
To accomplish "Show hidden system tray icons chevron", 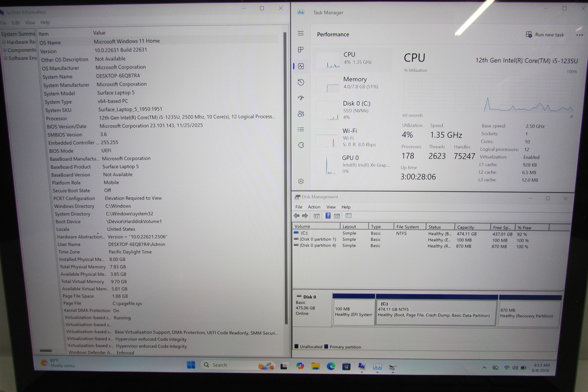I will pyautogui.click(x=484, y=367).
